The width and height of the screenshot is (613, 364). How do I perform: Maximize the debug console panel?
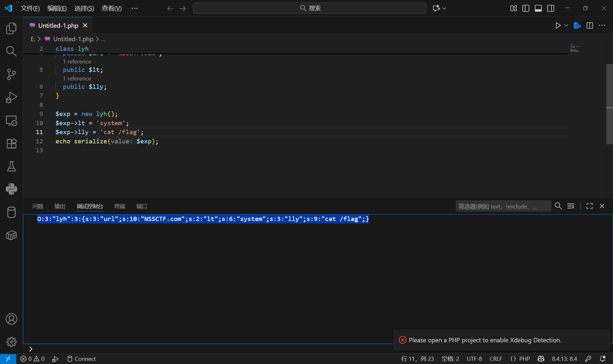(x=589, y=206)
